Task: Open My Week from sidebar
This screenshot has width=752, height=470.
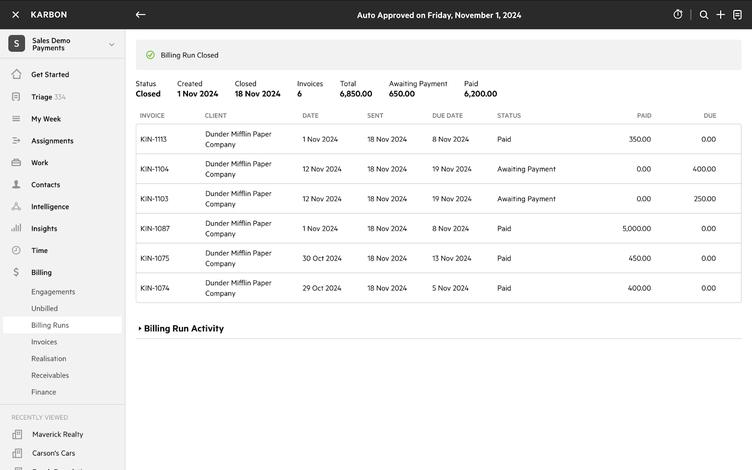Action: coord(45,119)
